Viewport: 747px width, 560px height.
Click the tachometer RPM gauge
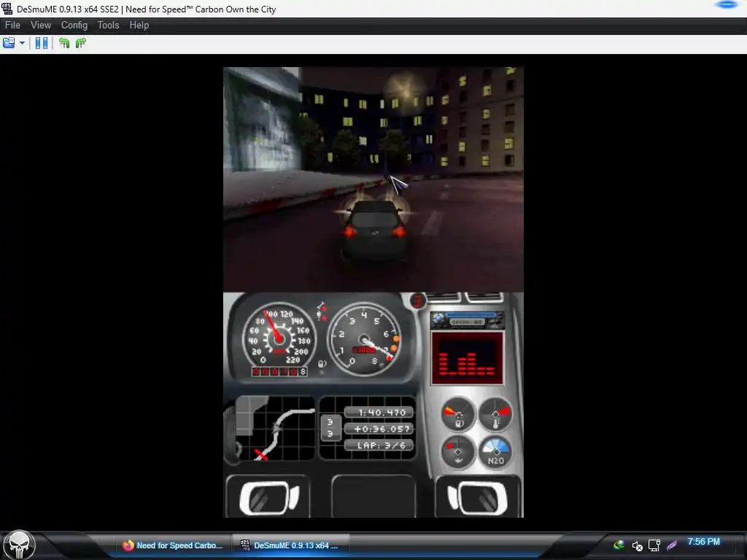(x=365, y=339)
